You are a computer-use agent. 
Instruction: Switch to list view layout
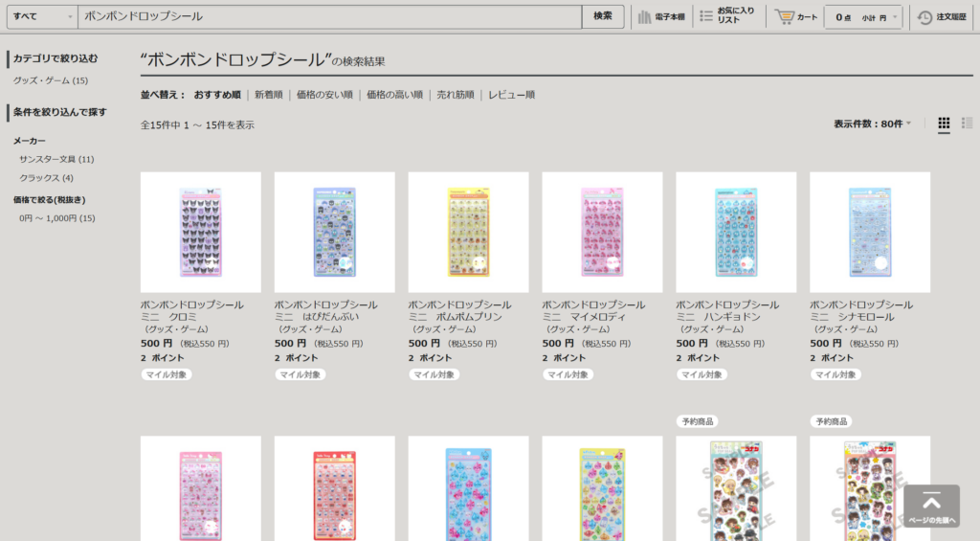click(x=967, y=124)
